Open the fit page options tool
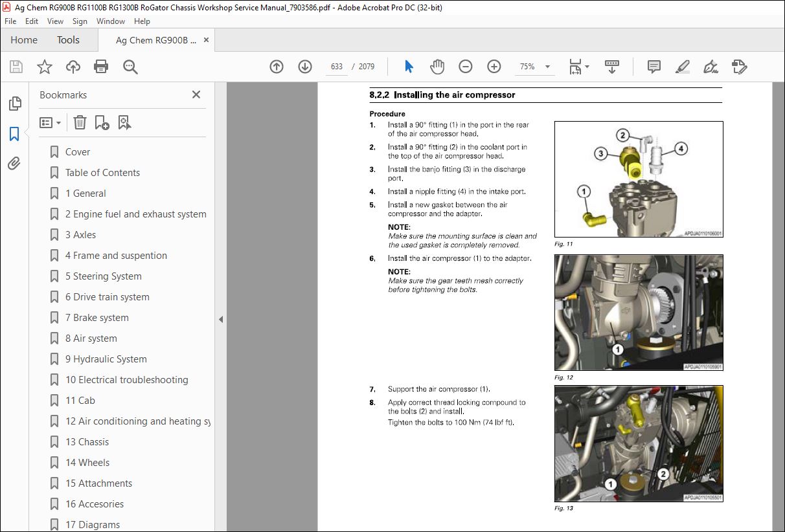The height and width of the screenshot is (532, 785). coord(578,67)
